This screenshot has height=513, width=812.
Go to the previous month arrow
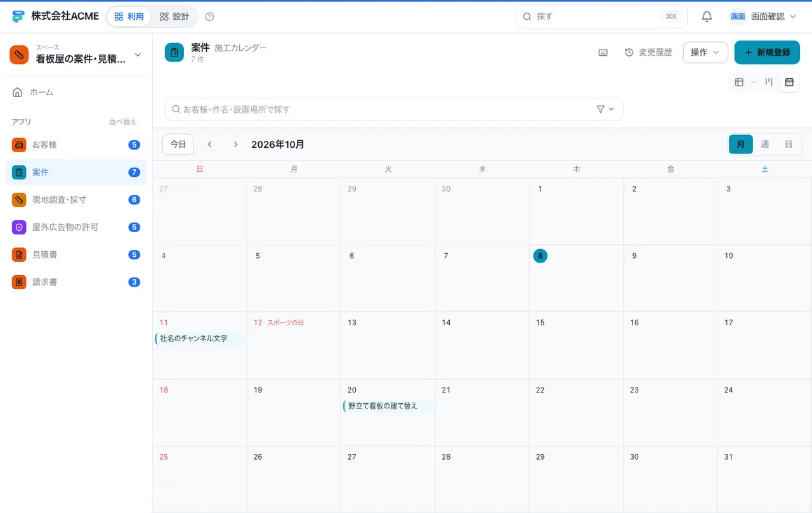click(x=210, y=145)
